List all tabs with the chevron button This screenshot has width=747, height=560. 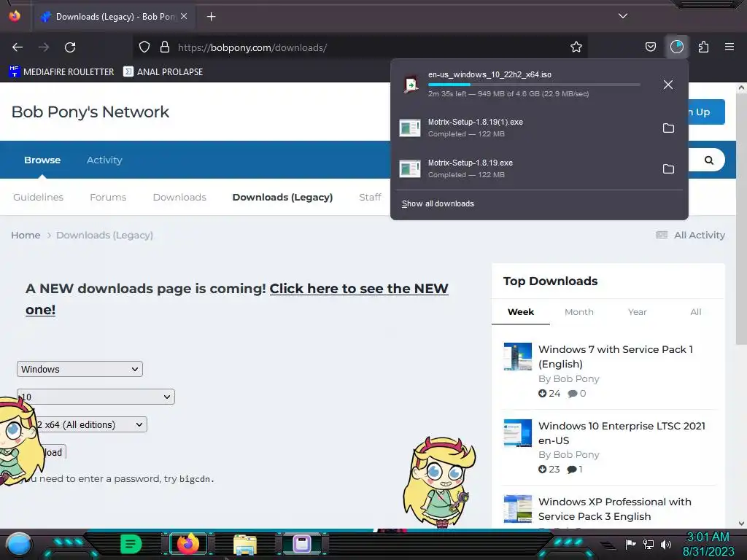tap(623, 16)
